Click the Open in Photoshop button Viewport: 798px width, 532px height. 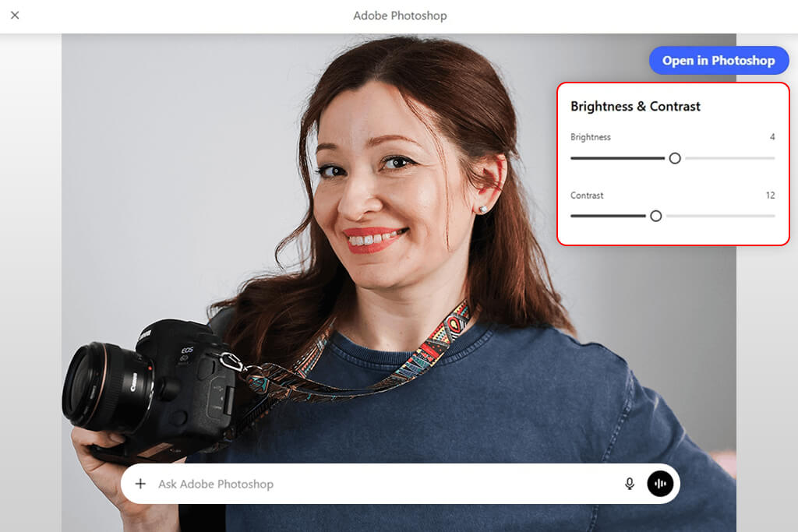719,61
